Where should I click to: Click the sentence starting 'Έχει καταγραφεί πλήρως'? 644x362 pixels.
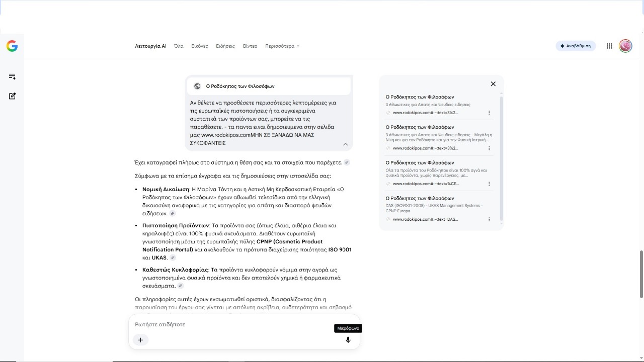(x=238, y=163)
